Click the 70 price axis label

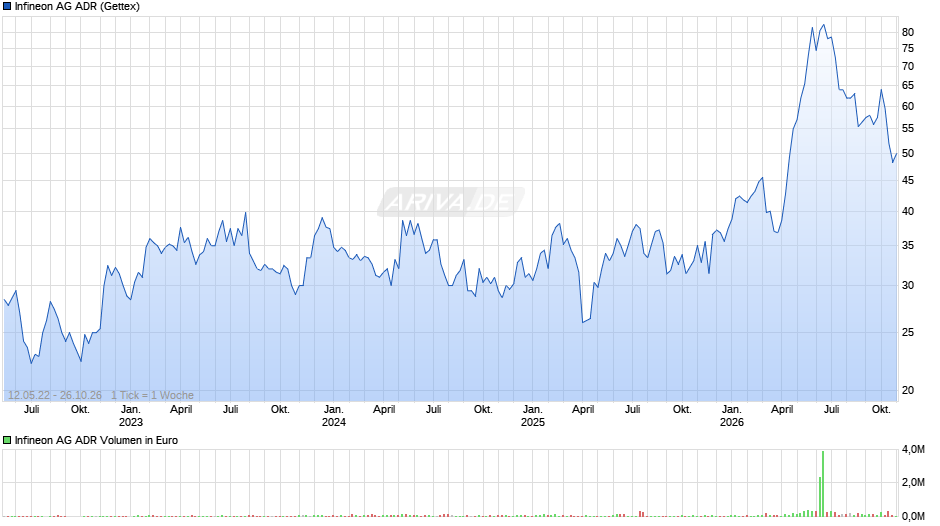pos(908,67)
